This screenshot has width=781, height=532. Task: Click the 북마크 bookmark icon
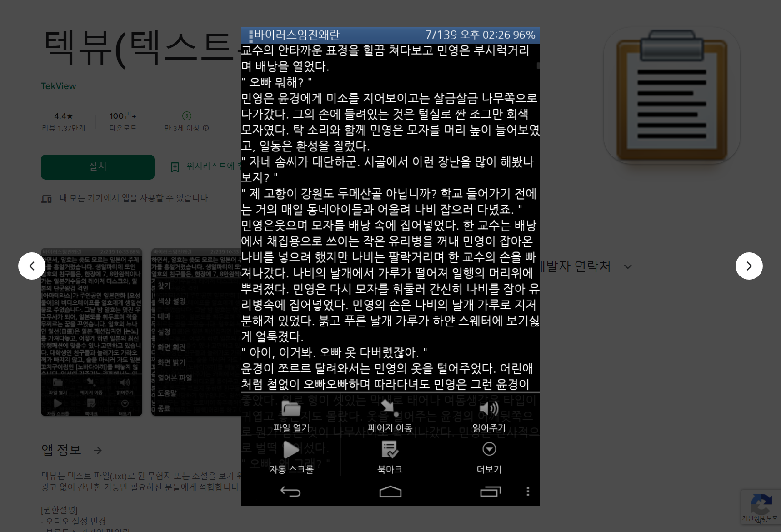[390, 450]
